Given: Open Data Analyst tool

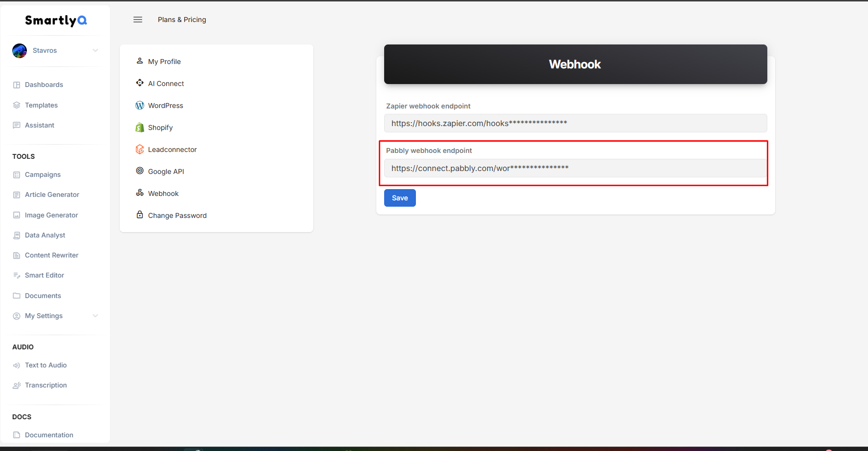Looking at the screenshot, I should [x=45, y=235].
